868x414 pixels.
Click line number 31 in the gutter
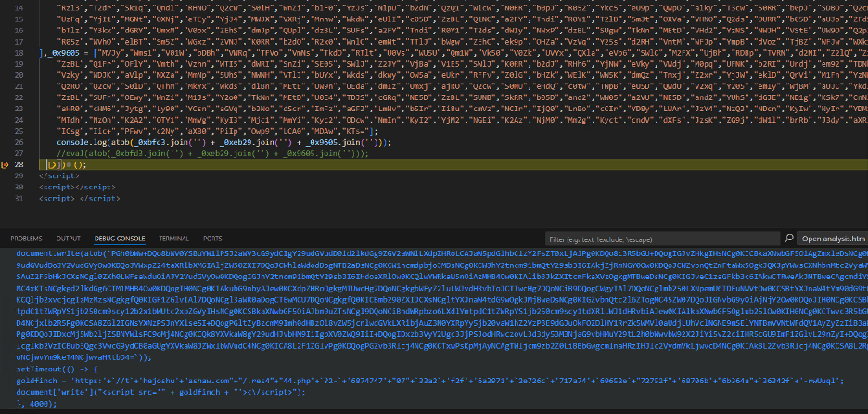coord(19,198)
